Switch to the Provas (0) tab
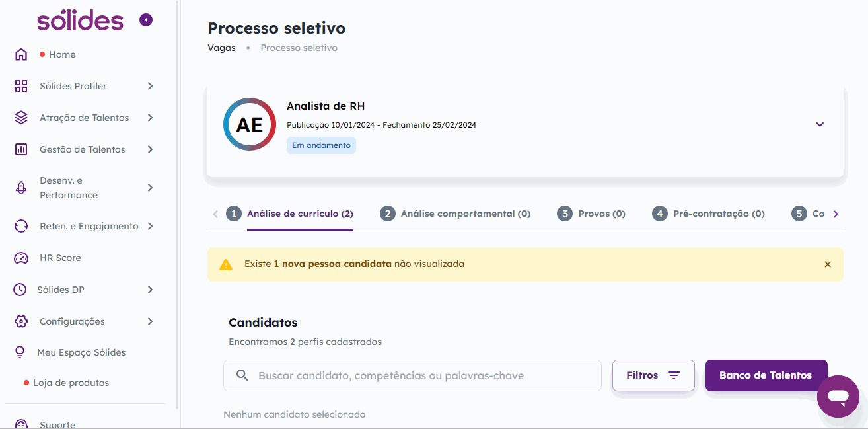 pyautogui.click(x=591, y=214)
